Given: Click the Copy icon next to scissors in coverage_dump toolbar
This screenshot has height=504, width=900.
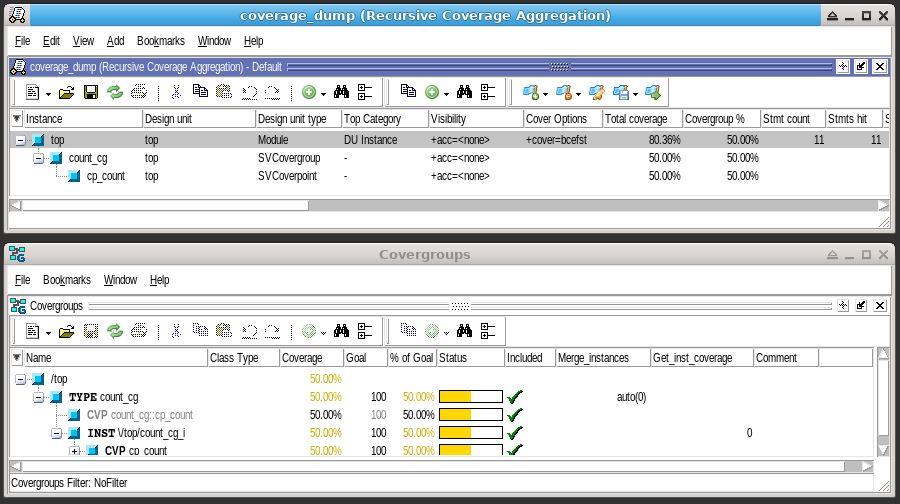Looking at the screenshot, I should (x=200, y=91).
